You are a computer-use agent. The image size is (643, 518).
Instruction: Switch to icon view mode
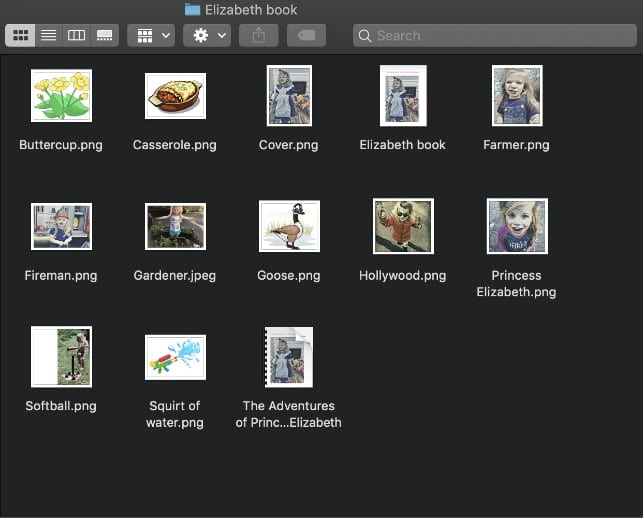point(20,35)
